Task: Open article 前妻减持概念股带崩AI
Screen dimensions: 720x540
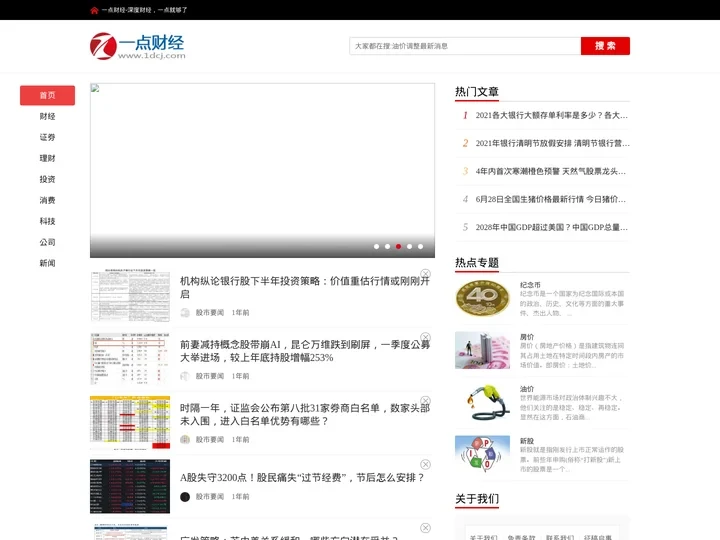Action: pyautogui.click(x=305, y=351)
